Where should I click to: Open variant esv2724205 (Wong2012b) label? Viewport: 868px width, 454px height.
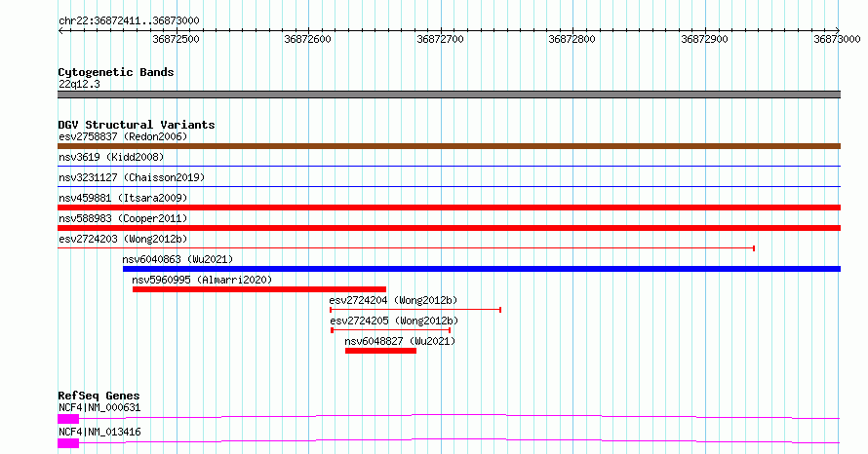[x=394, y=321]
